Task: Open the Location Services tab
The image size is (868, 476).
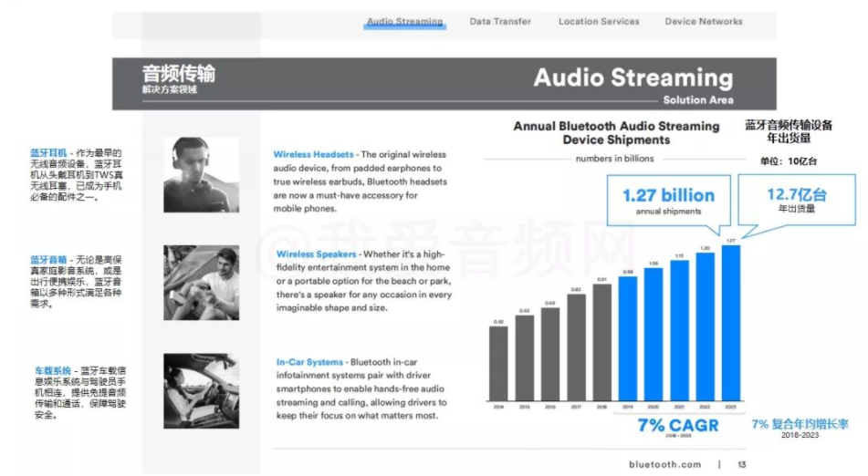Action: click(x=599, y=21)
